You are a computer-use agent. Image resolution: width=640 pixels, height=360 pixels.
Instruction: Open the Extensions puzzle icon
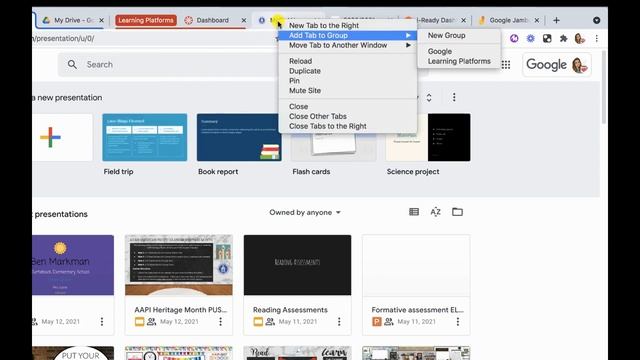click(564, 38)
